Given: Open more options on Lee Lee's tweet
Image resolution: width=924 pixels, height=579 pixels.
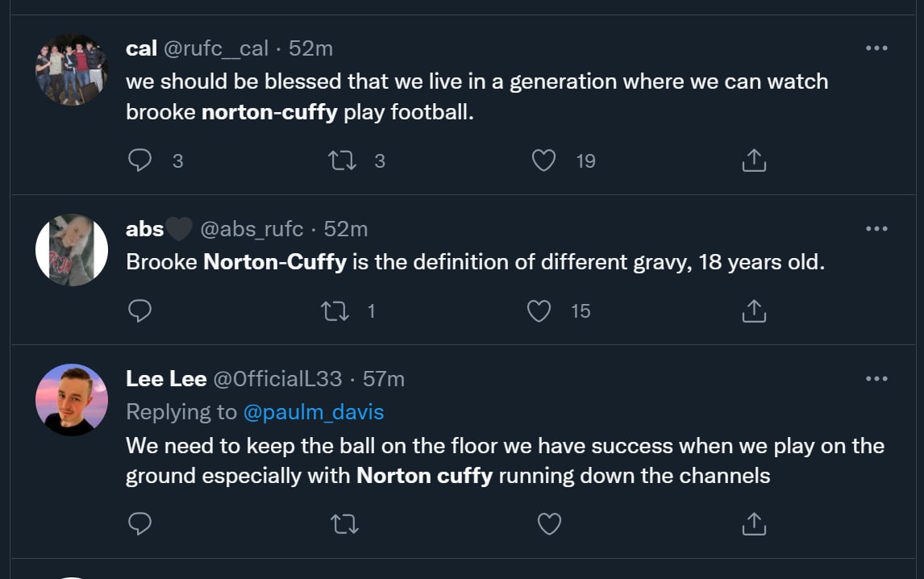Looking at the screenshot, I should point(876,379).
